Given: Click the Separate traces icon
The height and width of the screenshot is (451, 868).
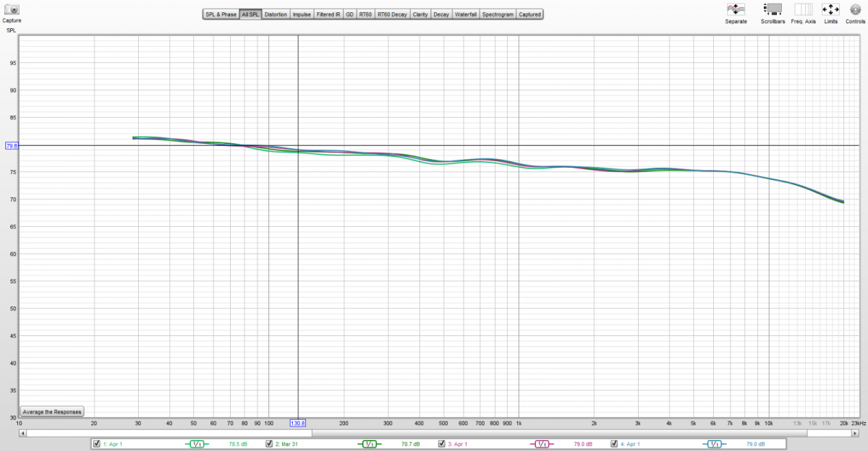Looking at the screenshot, I should tap(736, 9).
